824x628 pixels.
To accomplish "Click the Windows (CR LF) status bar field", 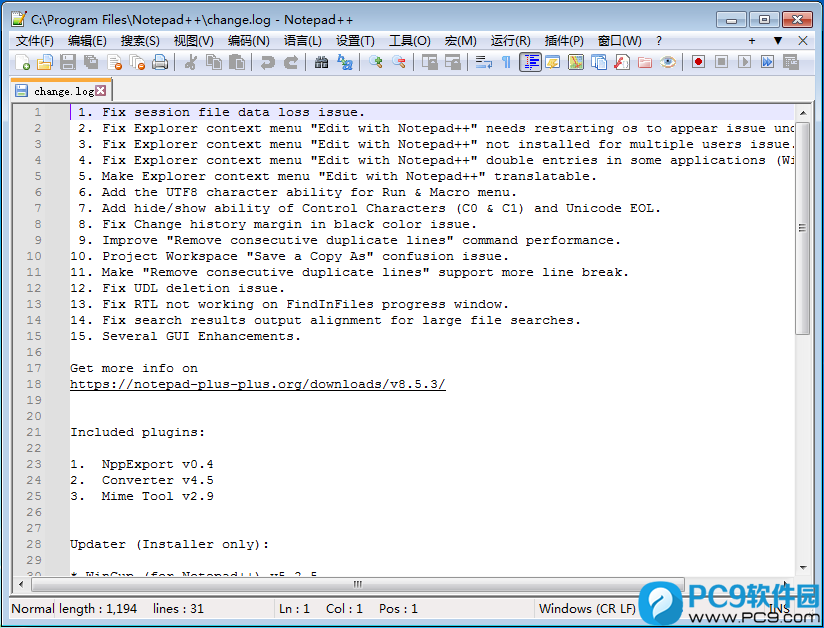I will pyautogui.click(x=587, y=609).
